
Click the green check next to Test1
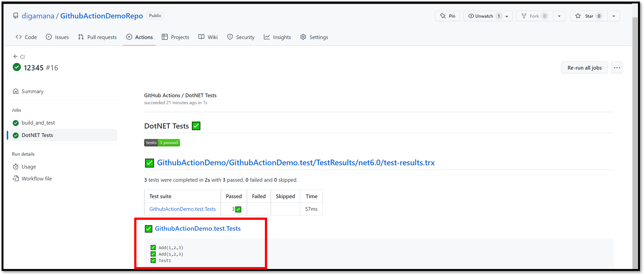tap(153, 260)
